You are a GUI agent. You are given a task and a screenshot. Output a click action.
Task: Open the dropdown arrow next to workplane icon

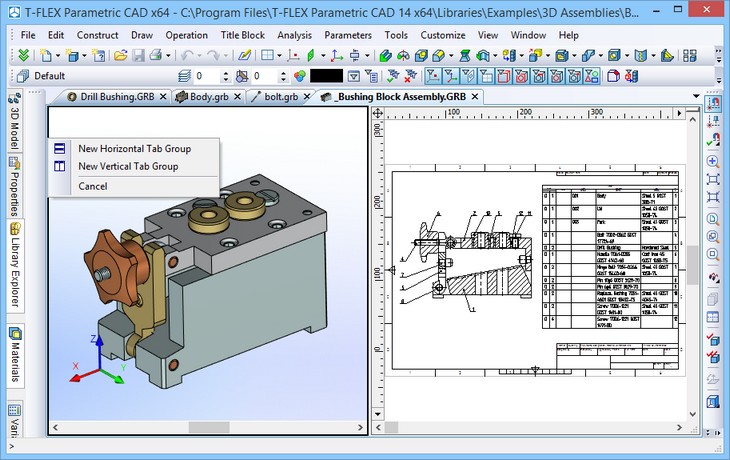323,56
